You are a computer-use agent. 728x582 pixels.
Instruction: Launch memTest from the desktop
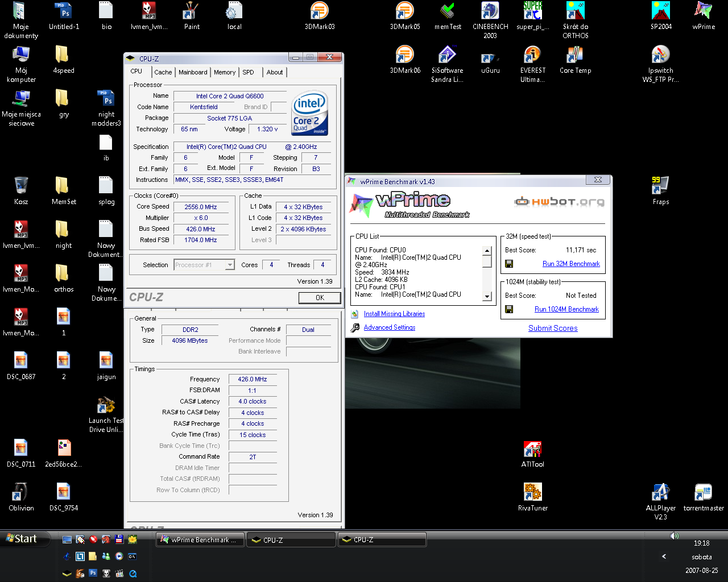coord(448,16)
